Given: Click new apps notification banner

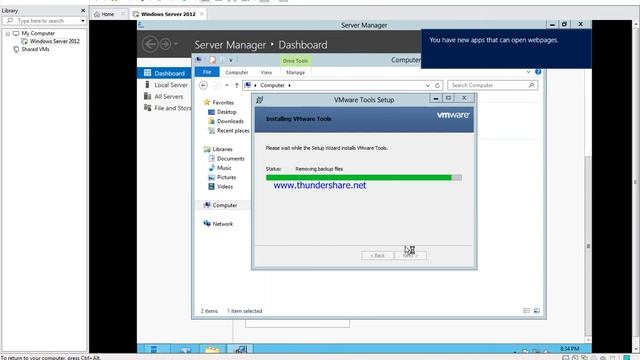Looking at the screenshot, I should pyautogui.click(x=506, y=48).
